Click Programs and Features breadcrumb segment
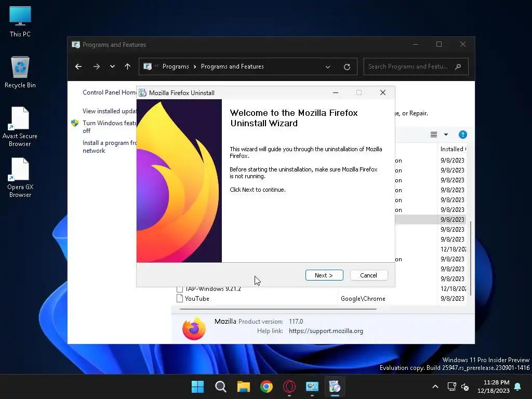 232,66
